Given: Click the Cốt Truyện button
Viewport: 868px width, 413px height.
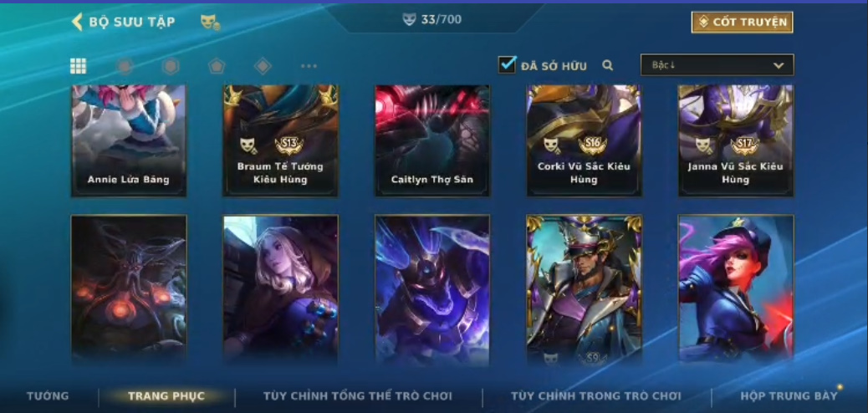Looking at the screenshot, I should 743,22.
